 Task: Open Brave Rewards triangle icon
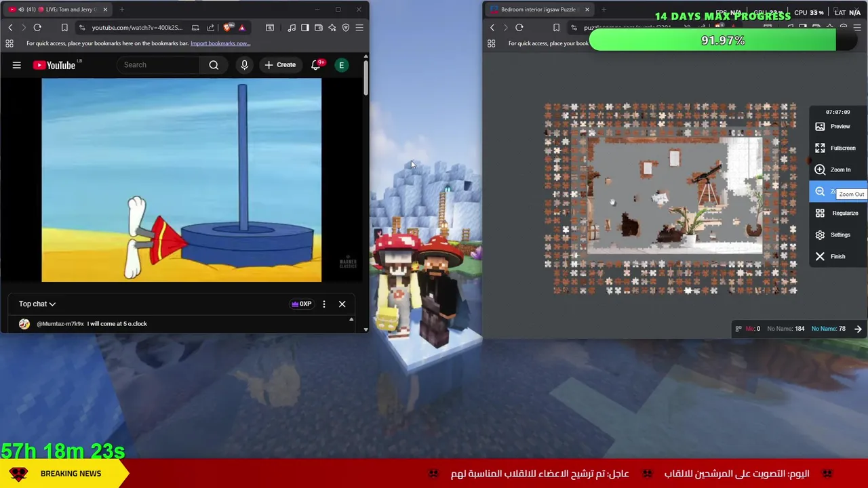[241, 28]
